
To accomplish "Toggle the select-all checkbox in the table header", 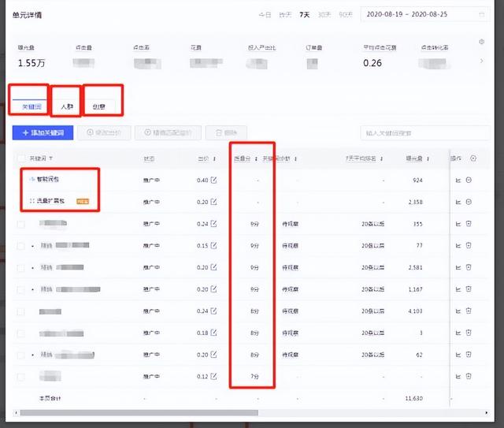I will [21, 158].
